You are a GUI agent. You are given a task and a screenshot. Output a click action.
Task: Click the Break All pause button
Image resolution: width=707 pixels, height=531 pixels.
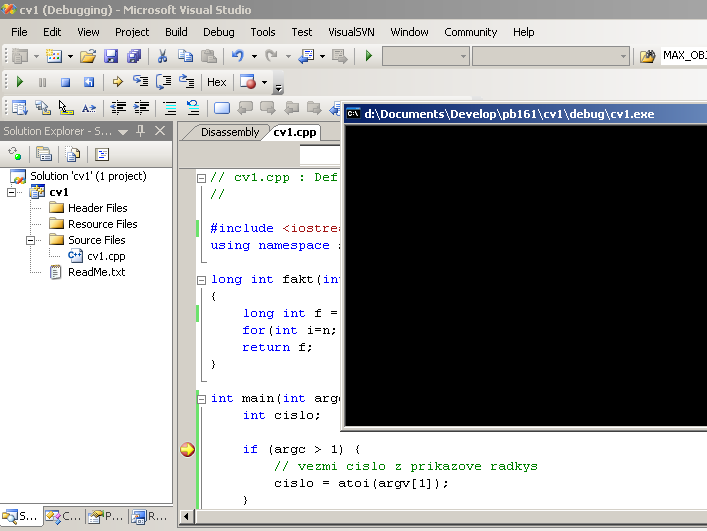[x=42, y=82]
